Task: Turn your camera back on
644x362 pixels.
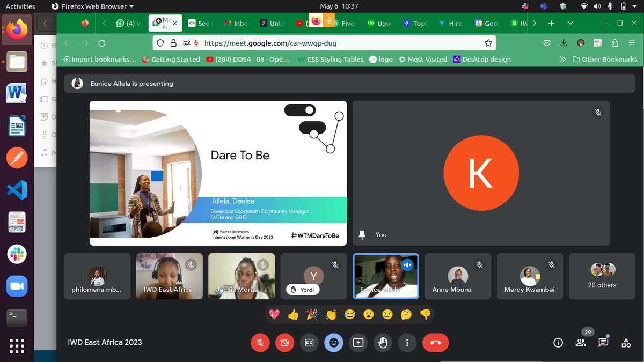Action: pyautogui.click(x=284, y=342)
